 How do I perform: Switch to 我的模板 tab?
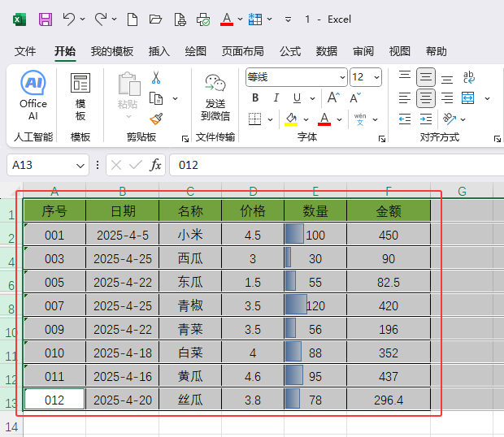[112, 51]
